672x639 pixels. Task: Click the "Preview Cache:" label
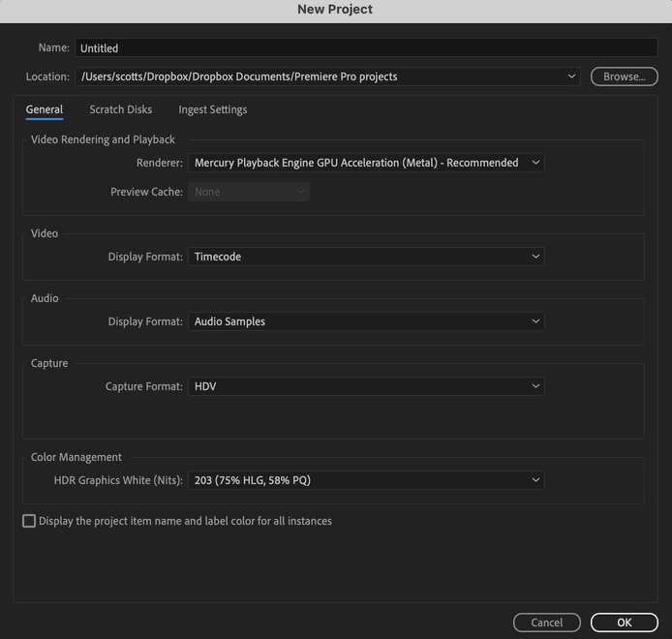coord(146,192)
